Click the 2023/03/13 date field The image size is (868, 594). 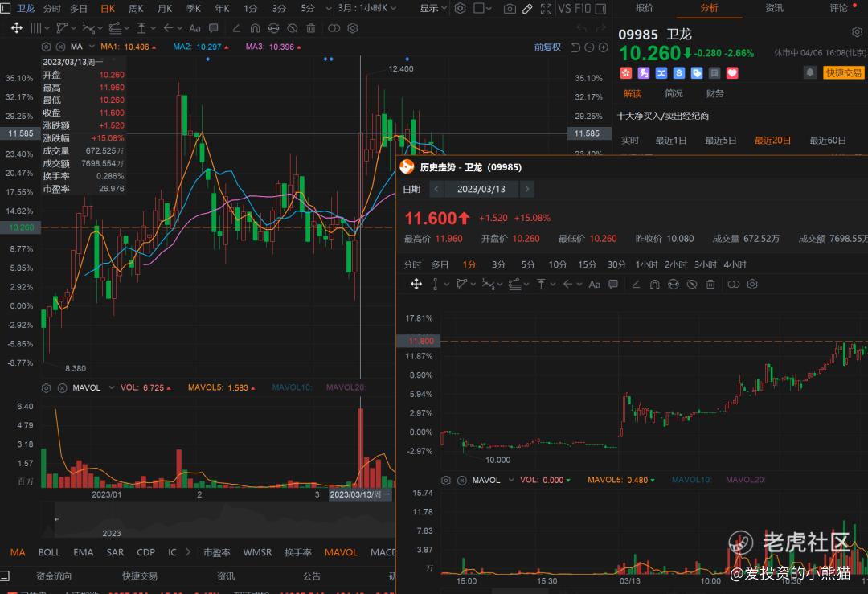tap(481, 190)
